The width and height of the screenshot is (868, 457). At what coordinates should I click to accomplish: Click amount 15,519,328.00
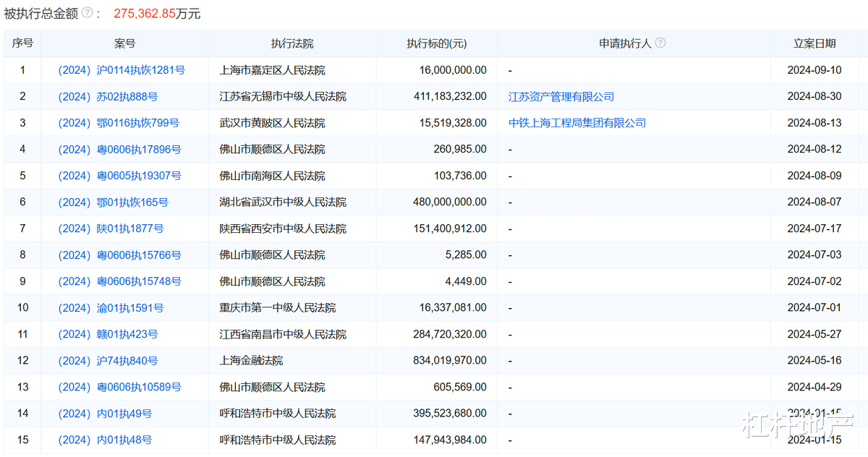click(x=453, y=123)
